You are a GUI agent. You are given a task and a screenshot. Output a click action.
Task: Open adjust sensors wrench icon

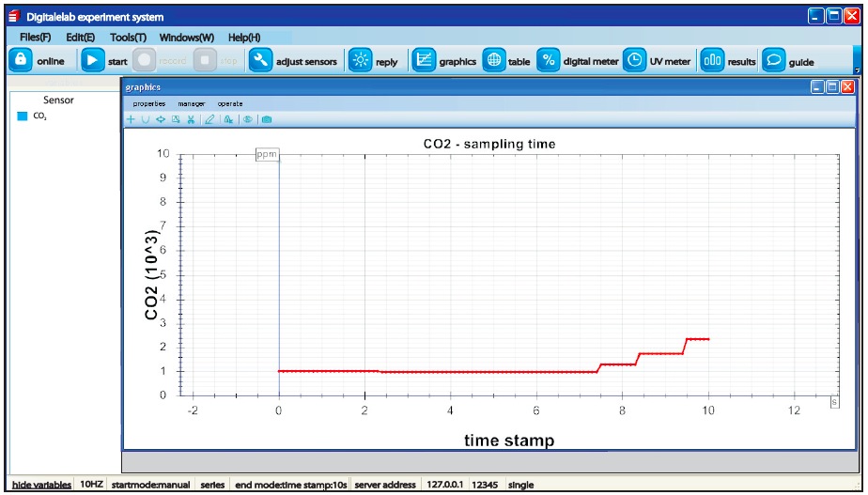point(260,61)
